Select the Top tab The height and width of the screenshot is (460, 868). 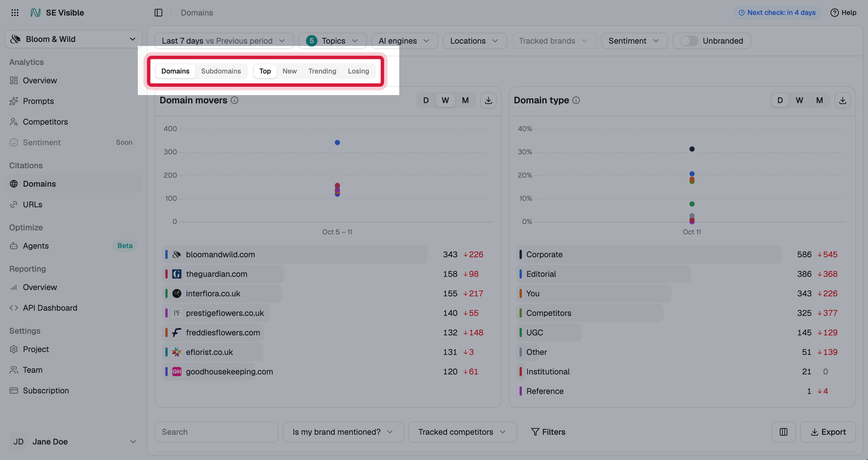point(265,71)
